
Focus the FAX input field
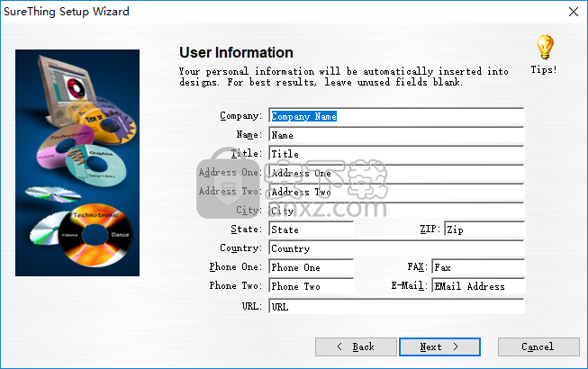tap(478, 266)
